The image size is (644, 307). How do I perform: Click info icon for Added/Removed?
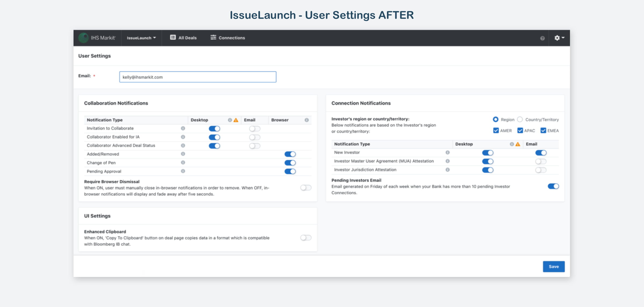pyautogui.click(x=183, y=154)
